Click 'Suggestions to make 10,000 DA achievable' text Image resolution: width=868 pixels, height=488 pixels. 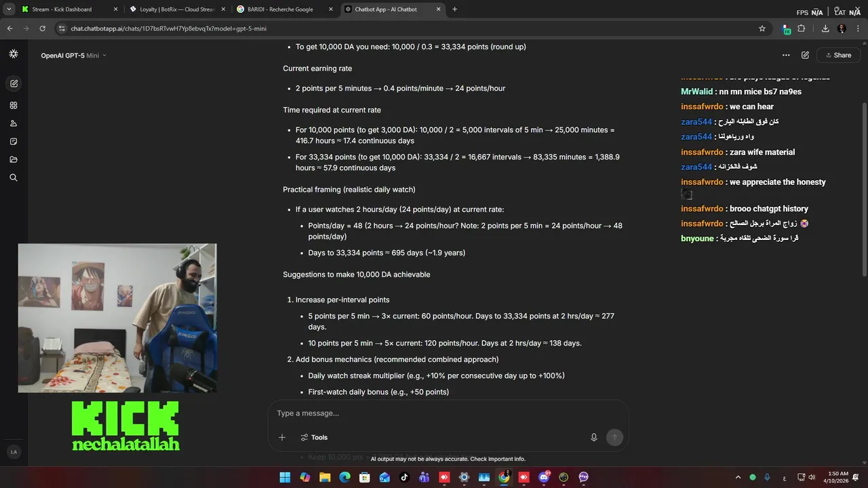pos(356,274)
